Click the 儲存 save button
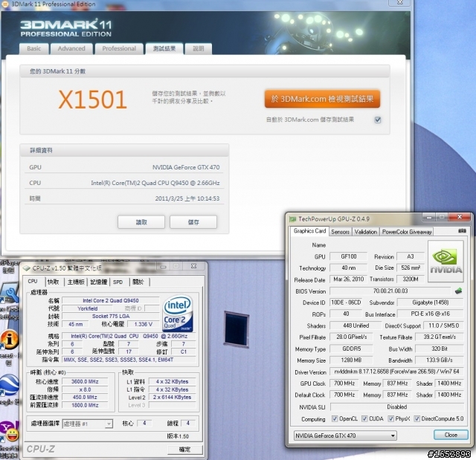476x460 pixels. 193,222
